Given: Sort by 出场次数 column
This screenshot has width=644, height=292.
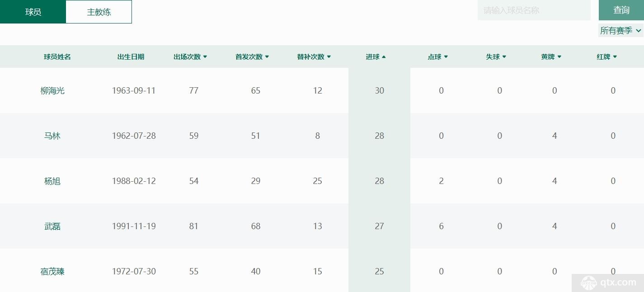Looking at the screenshot, I should [190, 57].
